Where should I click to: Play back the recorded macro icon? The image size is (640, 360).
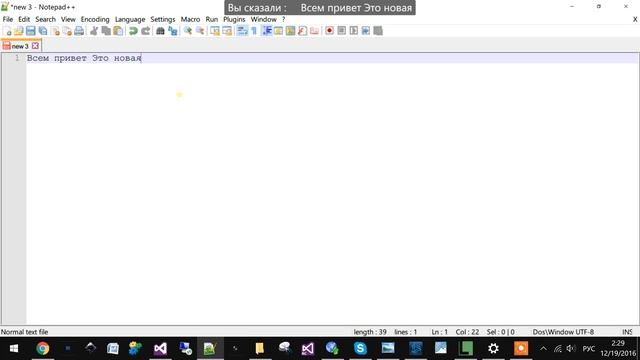pos(353,31)
